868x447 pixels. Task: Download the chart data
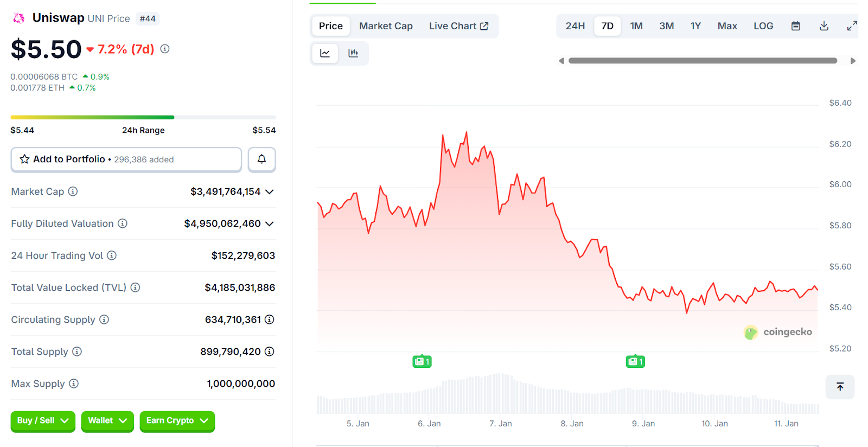[x=824, y=26]
